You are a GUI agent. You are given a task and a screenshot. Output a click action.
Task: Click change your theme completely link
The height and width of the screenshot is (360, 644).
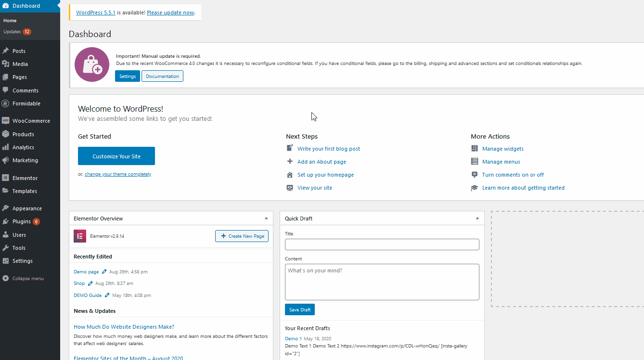[x=118, y=174]
